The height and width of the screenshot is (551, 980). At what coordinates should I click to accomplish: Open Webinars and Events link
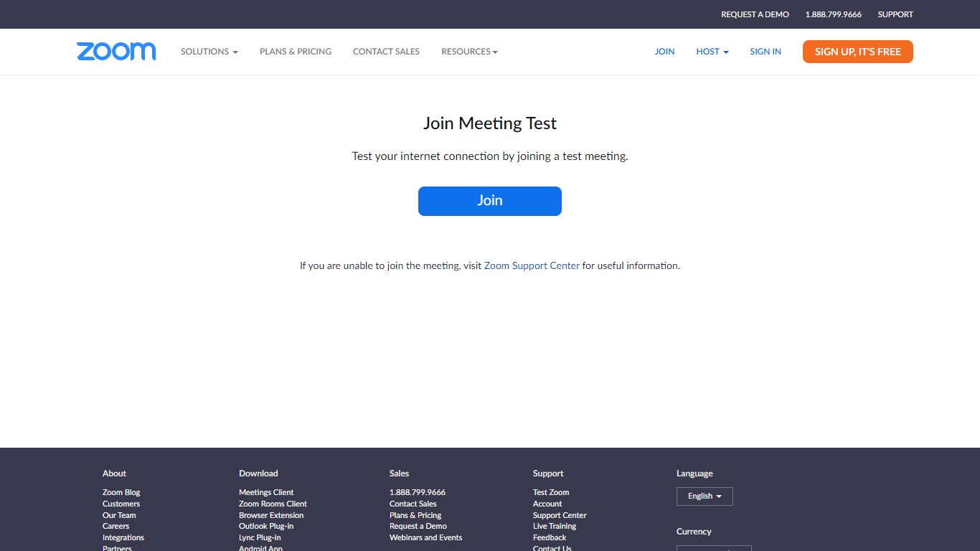426,537
